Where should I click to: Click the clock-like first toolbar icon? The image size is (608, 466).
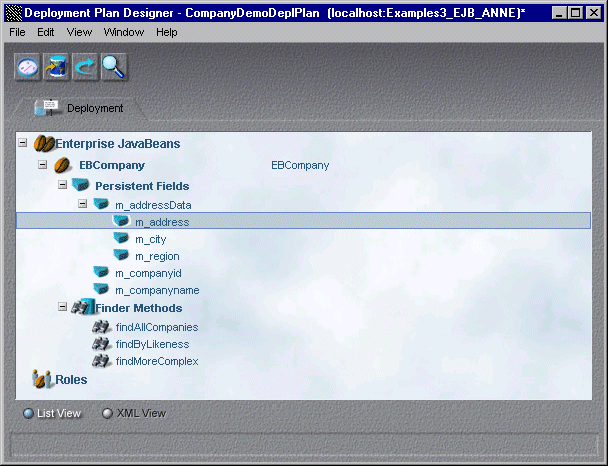point(28,67)
